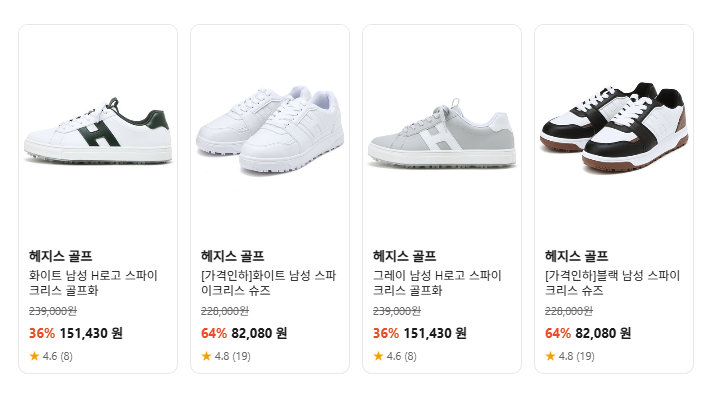Click 151,430 원 price on gray H-logo shoe
The height and width of the screenshot is (400, 706).
tap(435, 333)
